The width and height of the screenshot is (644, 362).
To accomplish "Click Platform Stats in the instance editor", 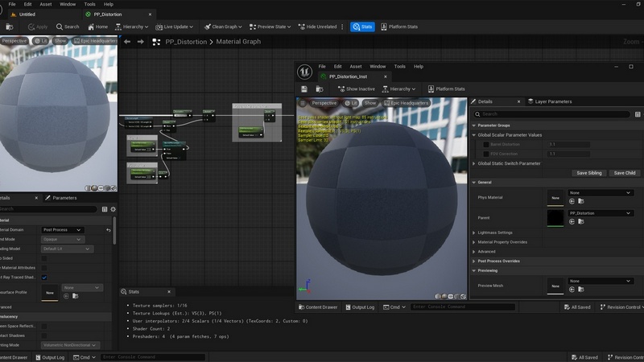I will pos(445,88).
